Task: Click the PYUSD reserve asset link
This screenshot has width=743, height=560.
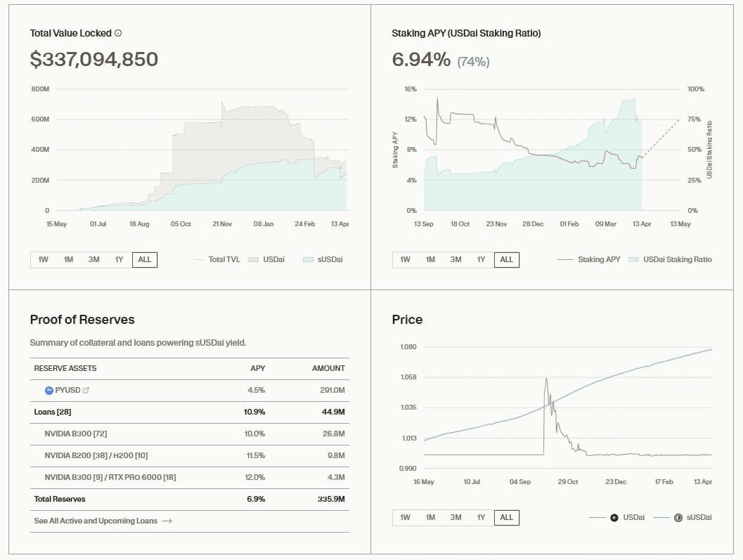Action: click(68, 390)
